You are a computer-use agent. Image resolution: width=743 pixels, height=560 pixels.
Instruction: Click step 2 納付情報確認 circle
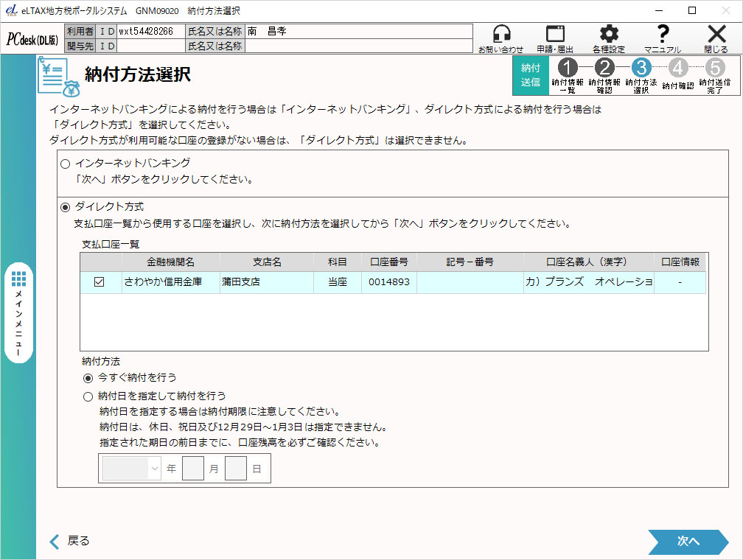pos(604,67)
